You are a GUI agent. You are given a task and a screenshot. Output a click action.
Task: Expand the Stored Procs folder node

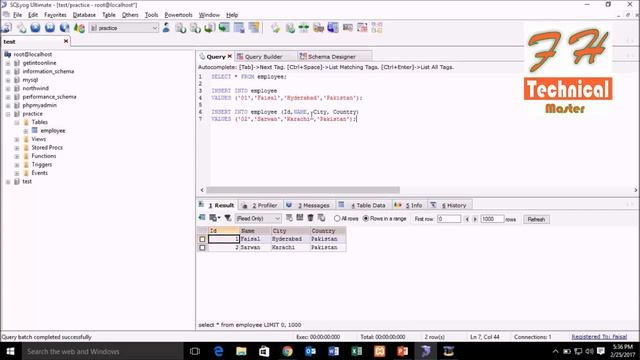[17, 148]
